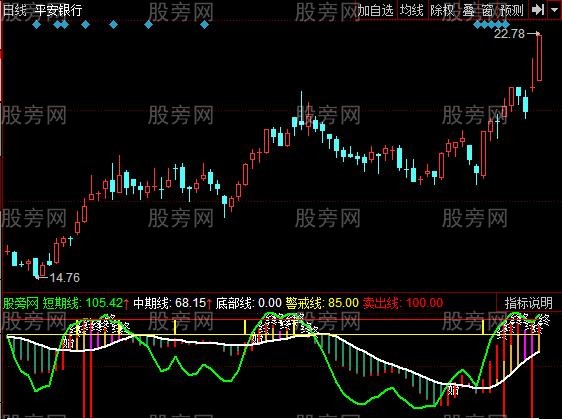Click the tall red candle at 22.78 high
This screenshot has height=419, width=562.
[539, 58]
